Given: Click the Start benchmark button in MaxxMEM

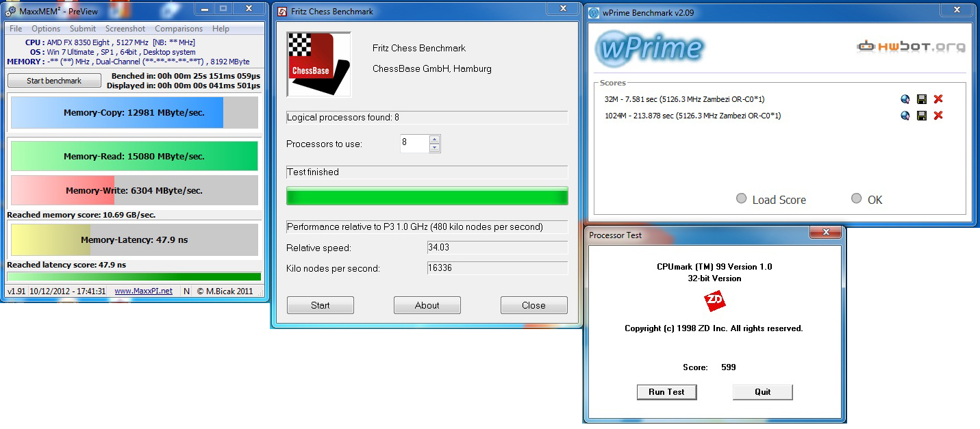Looking at the screenshot, I should tap(54, 81).
